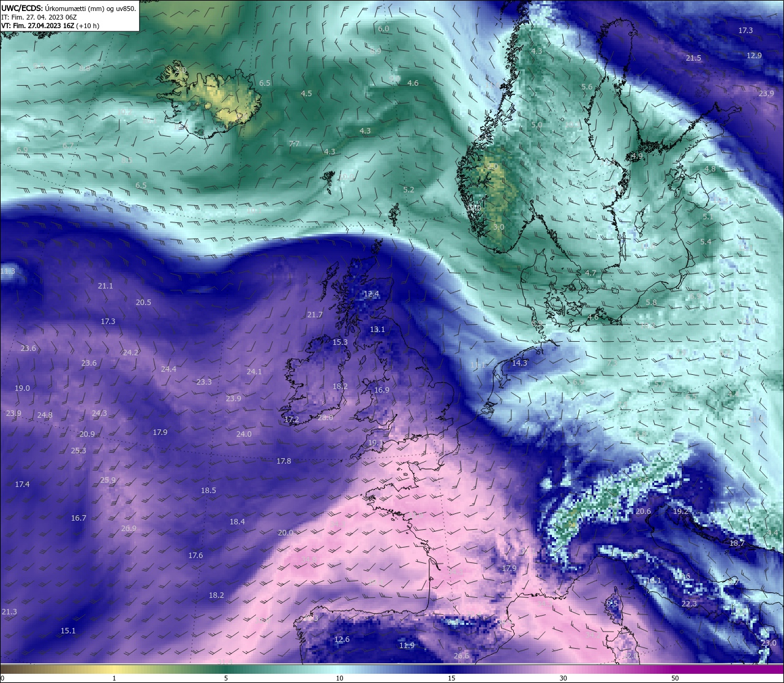Click the 18.4 value label
Screen dimensions: 784x683
(x=237, y=521)
